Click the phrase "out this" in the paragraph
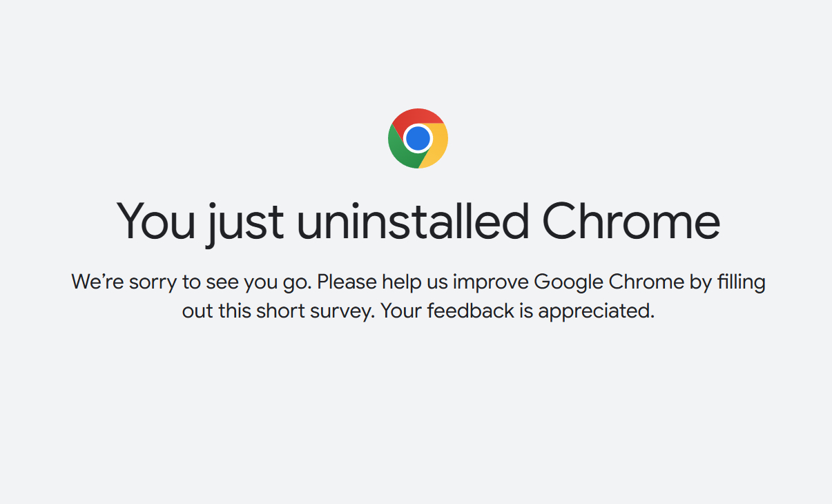Screen dimensions: 832x504 pos(216,311)
